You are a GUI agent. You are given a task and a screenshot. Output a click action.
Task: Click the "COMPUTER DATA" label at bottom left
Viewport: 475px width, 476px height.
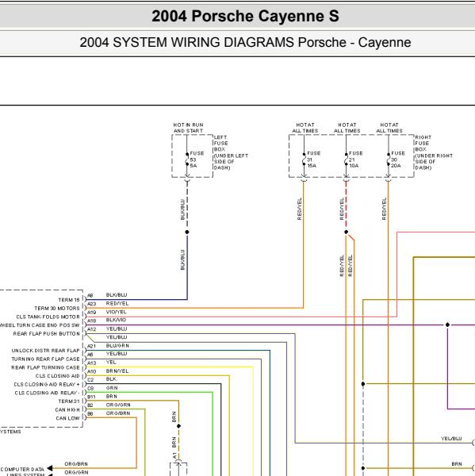(22, 470)
